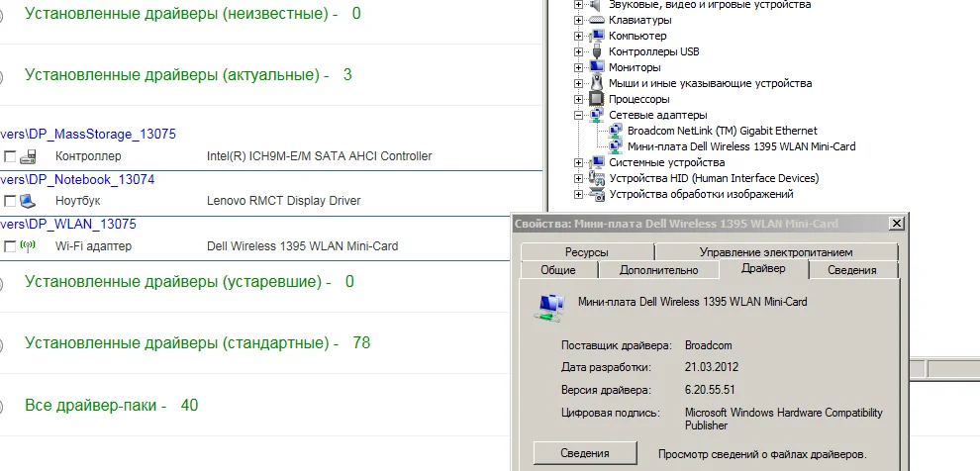Click the Wi-Fi antenna icon next to Wi-Fi адаптер
Viewport: 980px width, 471px height.
coord(28,246)
